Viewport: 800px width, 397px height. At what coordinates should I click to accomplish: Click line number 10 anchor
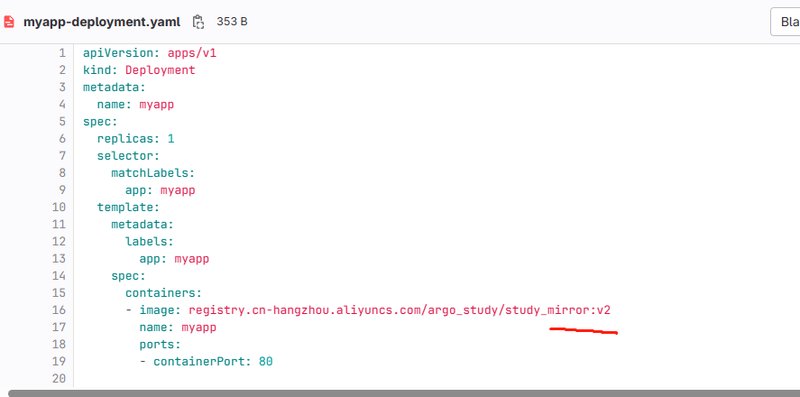(59, 207)
